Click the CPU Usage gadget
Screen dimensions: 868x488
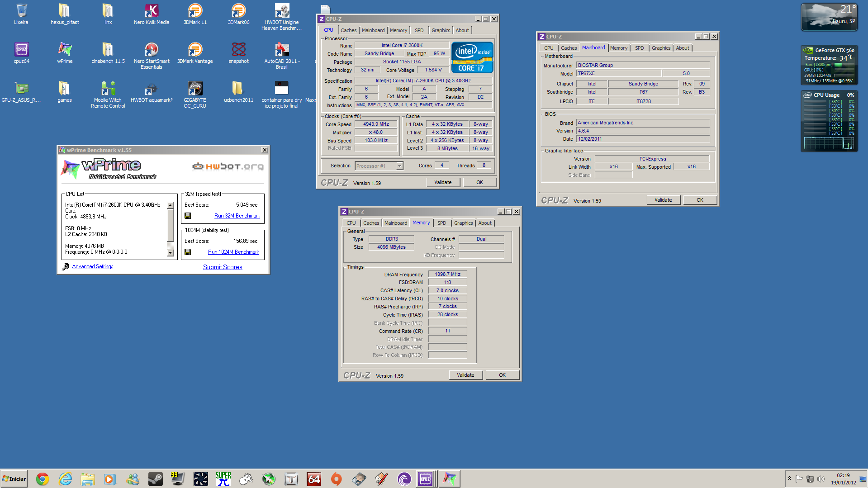829,121
